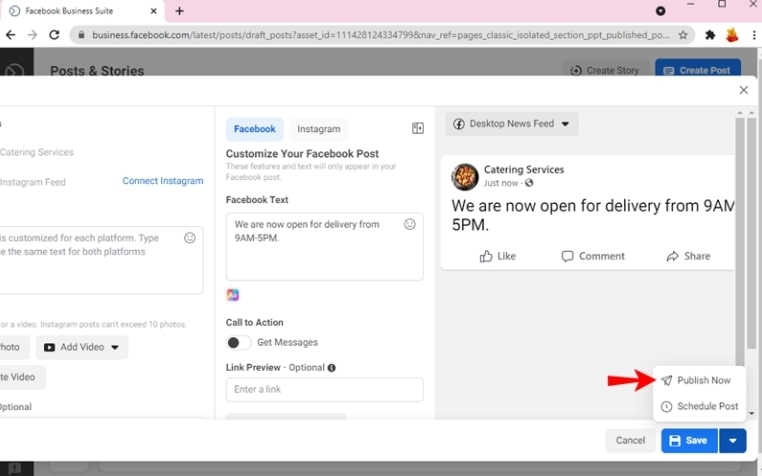Click the globe audience icon in preview
The image size is (762, 476).
[x=529, y=183]
